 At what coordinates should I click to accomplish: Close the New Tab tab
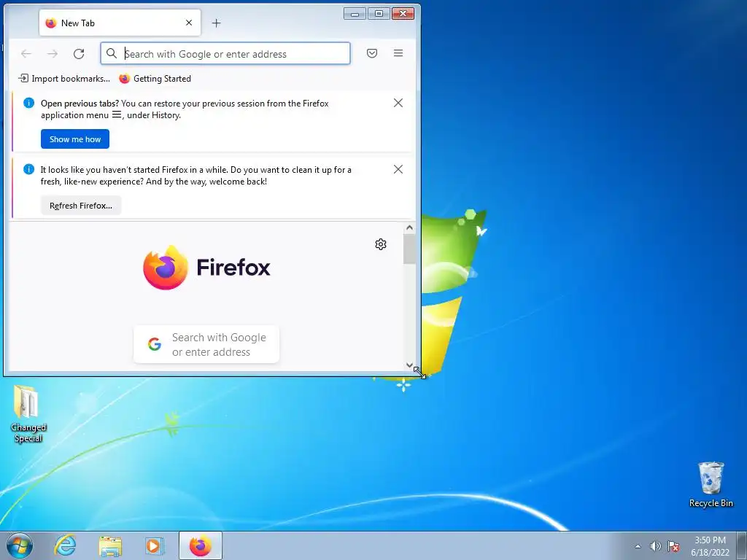[x=189, y=23]
